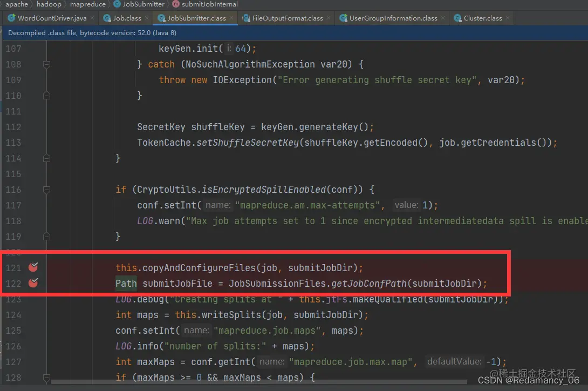This screenshot has height=391, width=588.
Task: Click the copyAndConfigureFiles method call
Action: 199,268
